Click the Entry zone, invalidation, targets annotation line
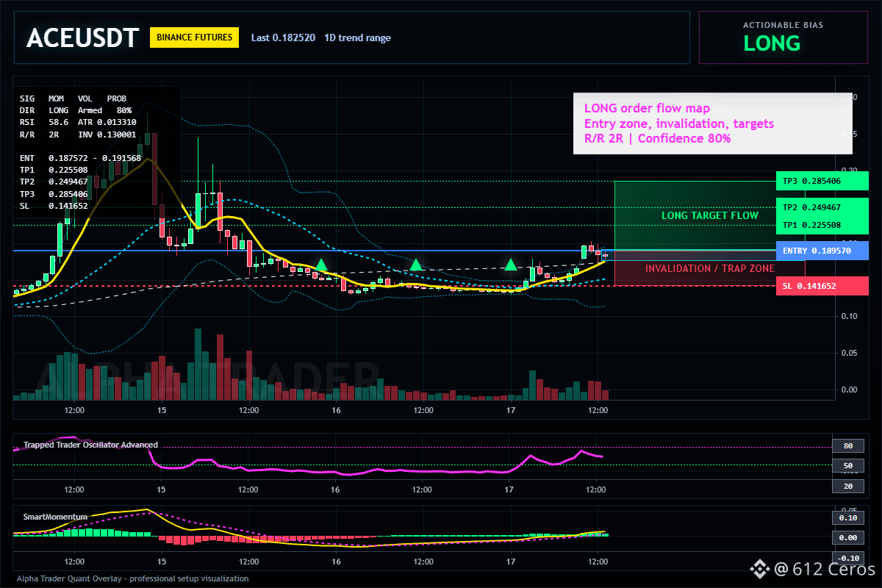The width and height of the screenshot is (882, 588). pyautogui.click(x=678, y=123)
